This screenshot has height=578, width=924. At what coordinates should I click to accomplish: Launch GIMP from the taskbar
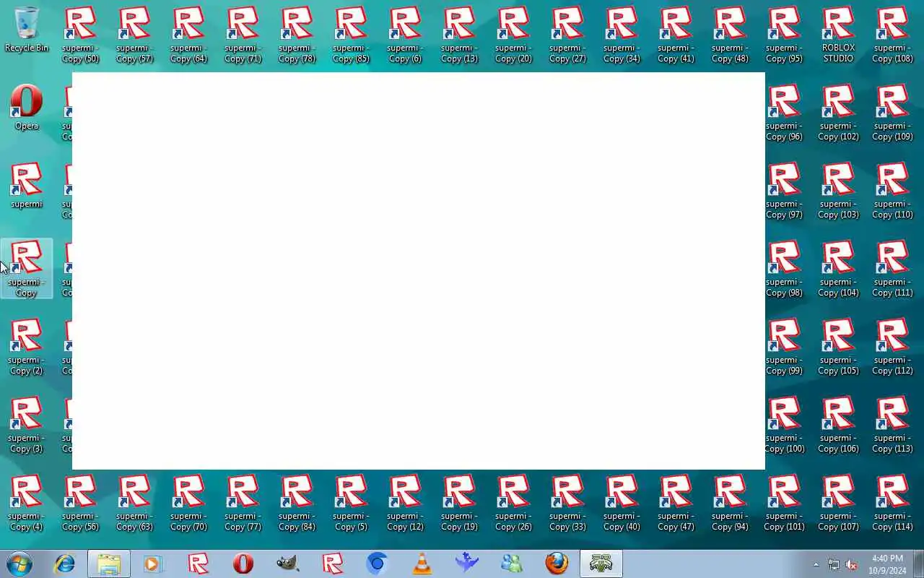pyautogui.click(x=288, y=564)
